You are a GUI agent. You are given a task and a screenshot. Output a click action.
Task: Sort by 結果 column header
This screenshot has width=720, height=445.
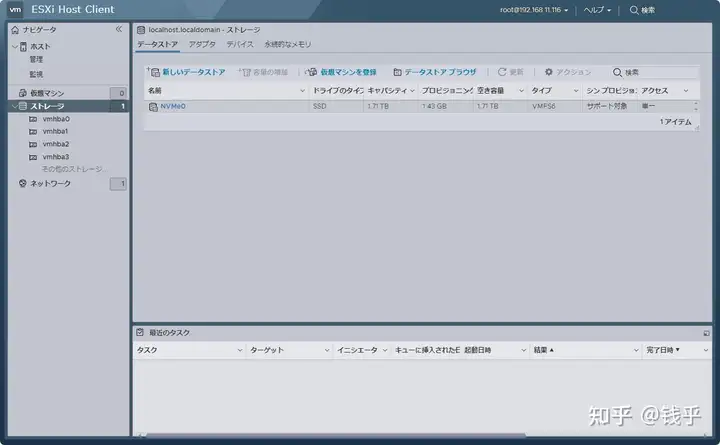point(544,350)
